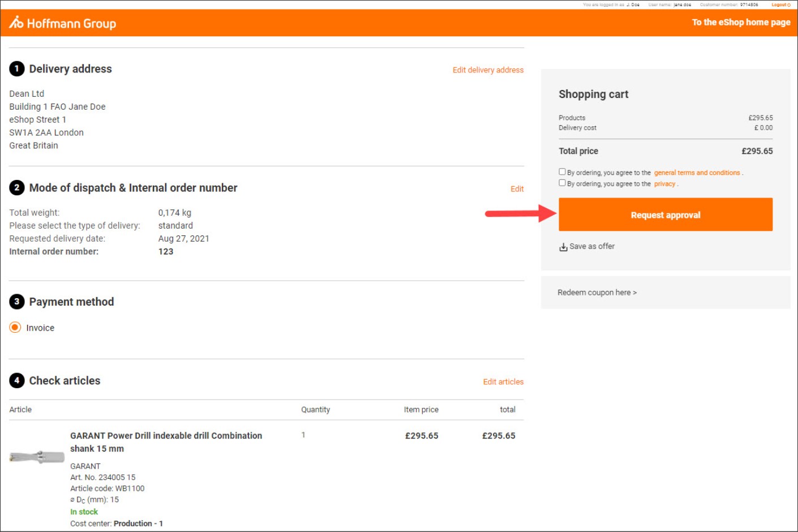Edit mode of dispatch section
Image resolution: width=798 pixels, height=532 pixels.
pos(517,189)
